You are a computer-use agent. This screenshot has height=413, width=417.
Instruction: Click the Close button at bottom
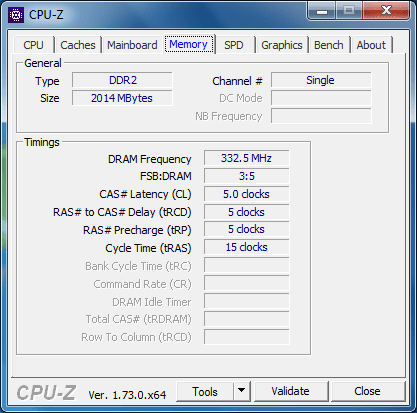[368, 392]
